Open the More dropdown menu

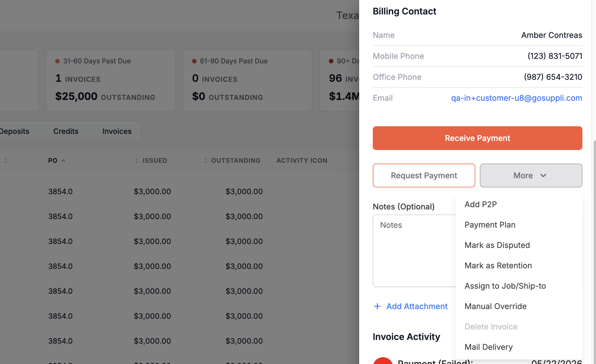[531, 175]
